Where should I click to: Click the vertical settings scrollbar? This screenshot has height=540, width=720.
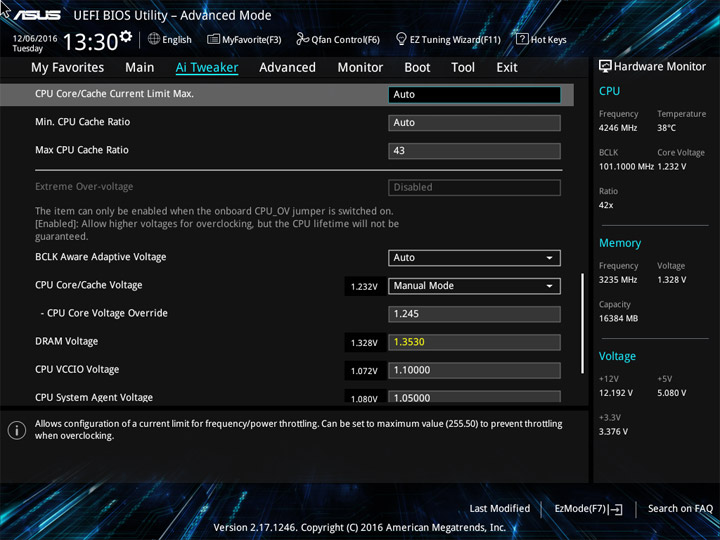[x=583, y=323]
